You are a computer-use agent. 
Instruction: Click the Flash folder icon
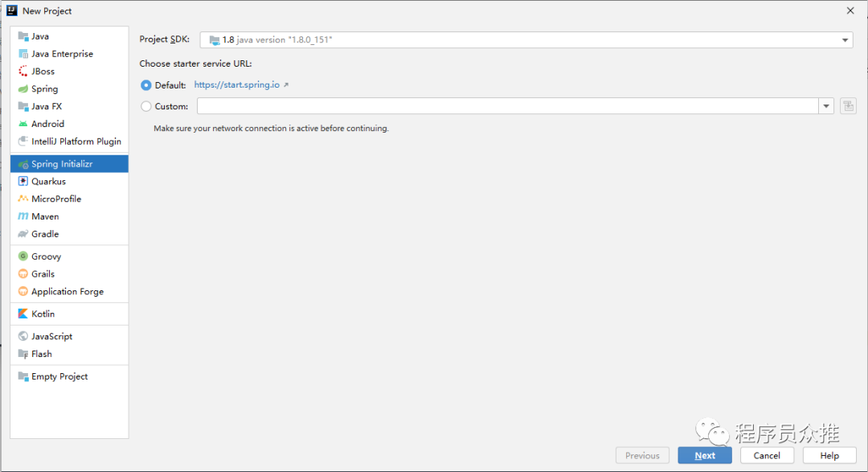pyautogui.click(x=23, y=354)
